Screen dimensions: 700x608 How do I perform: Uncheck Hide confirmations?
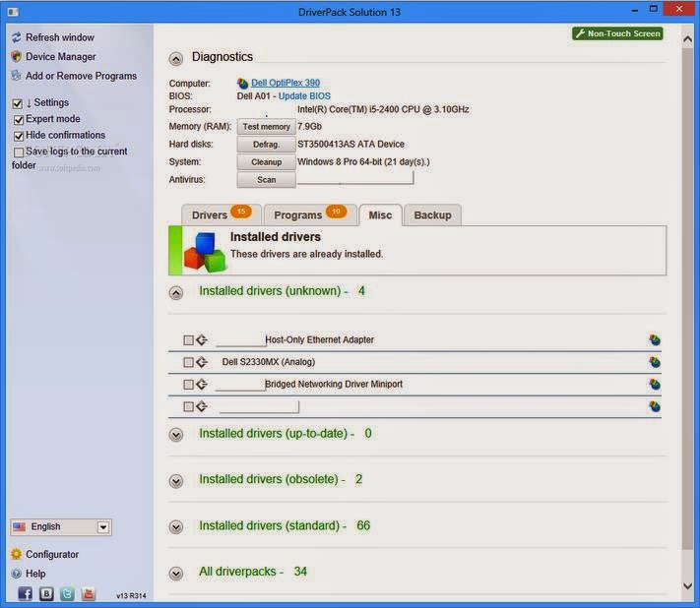[x=19, y=136]
